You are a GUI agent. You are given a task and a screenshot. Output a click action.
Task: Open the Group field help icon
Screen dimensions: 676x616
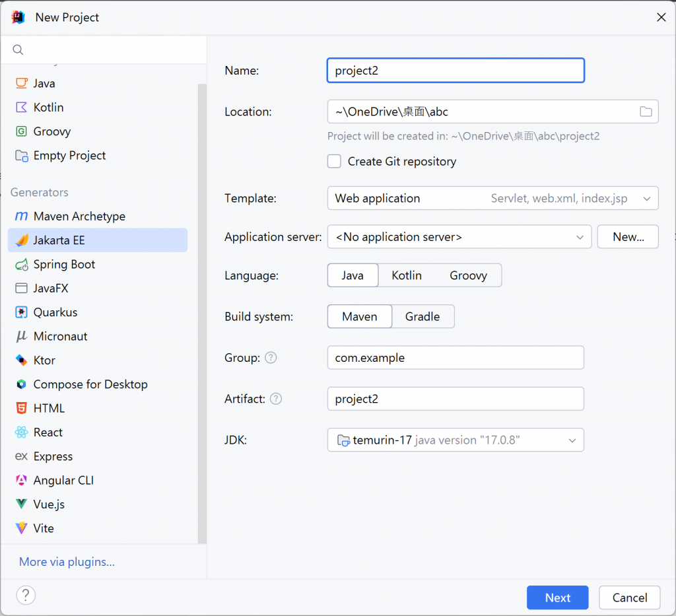[x=271, y=358]
